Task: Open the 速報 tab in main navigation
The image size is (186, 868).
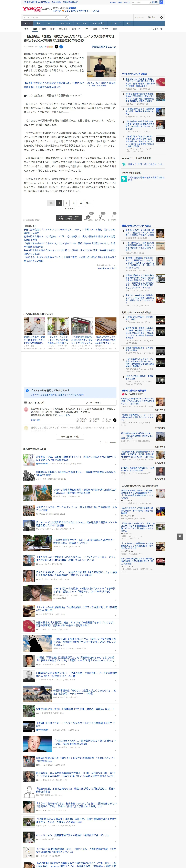Action: (38, 24)
